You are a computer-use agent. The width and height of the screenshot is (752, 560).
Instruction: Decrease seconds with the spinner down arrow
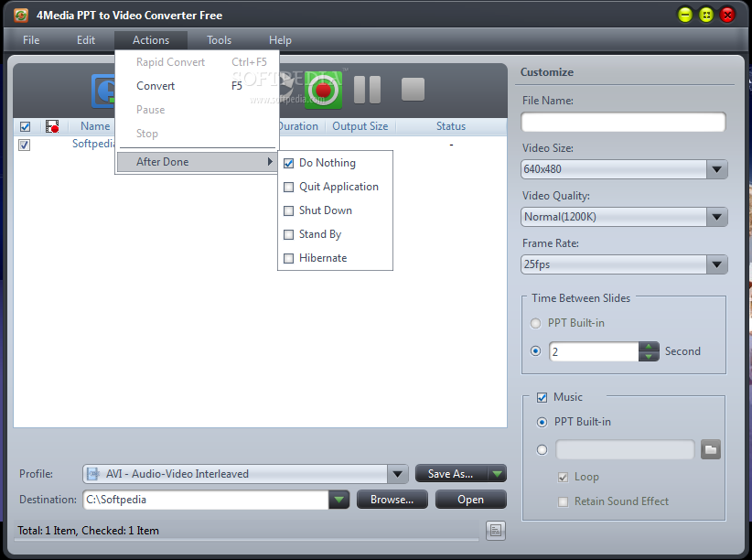pyautogui.click(x=649, y=357)
